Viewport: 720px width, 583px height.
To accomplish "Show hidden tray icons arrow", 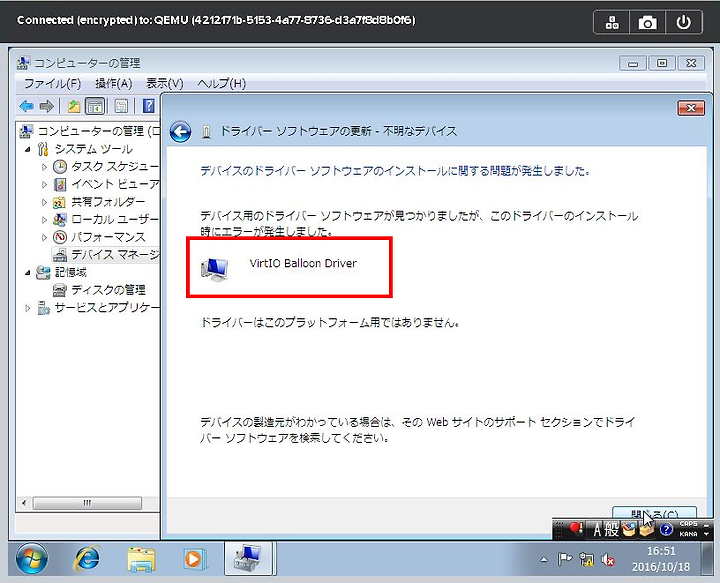I will (544, 559).
